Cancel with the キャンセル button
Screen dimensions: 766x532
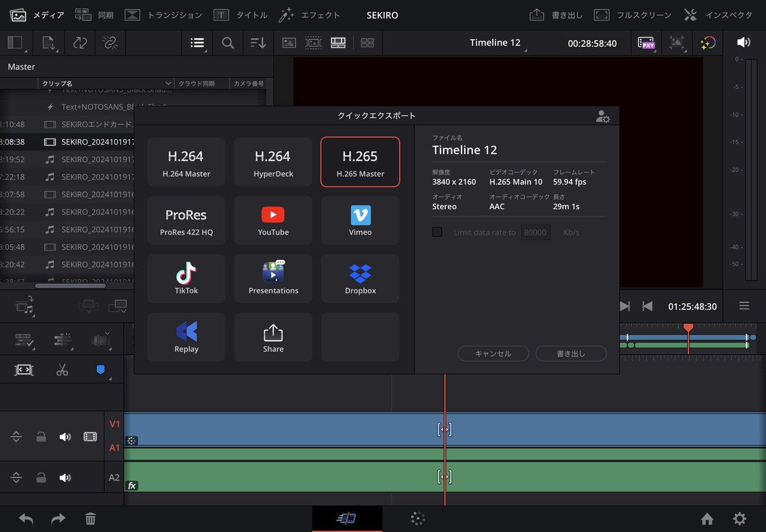click(x=493, y=353)
